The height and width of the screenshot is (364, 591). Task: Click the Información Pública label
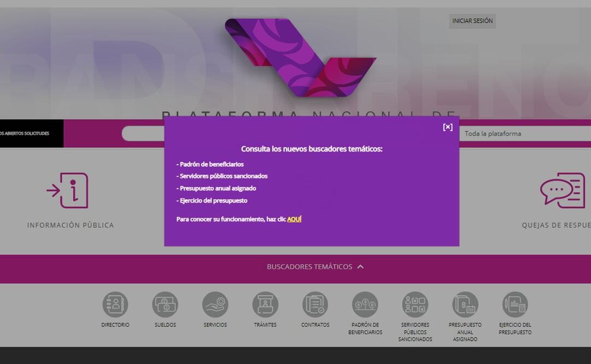71,225
